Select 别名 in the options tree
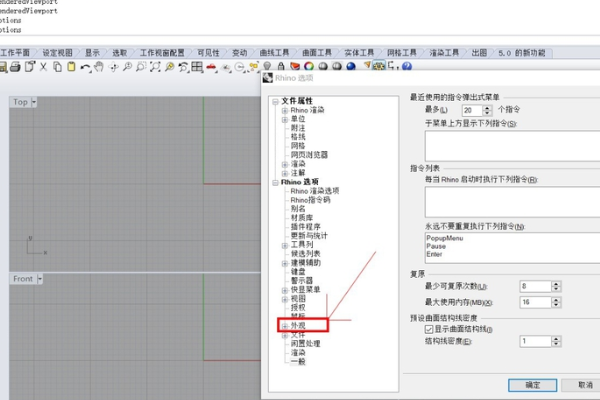The width and height of the screenshot is (600, 400). click(297, 209)
